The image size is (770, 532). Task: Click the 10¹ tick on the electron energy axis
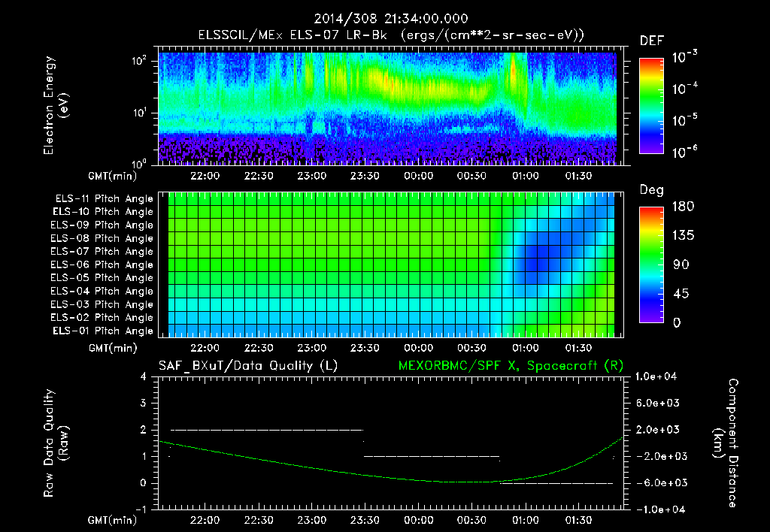pyautogui.click(x=139, y=113)
